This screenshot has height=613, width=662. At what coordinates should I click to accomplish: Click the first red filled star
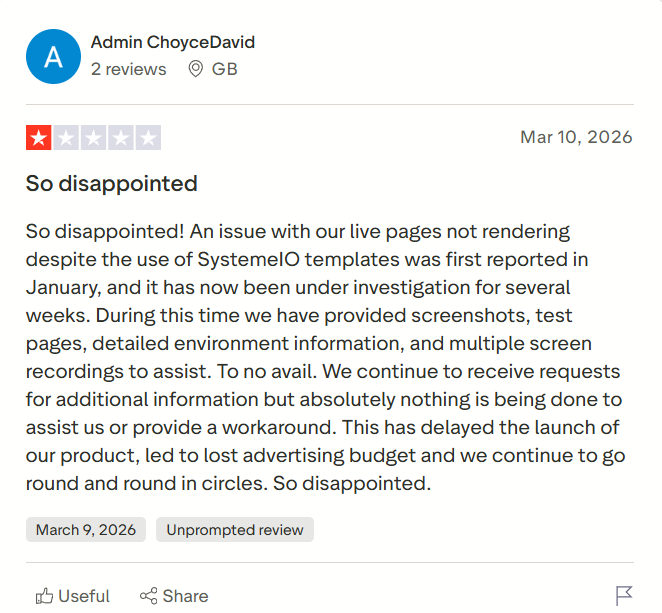pos(39,138)
